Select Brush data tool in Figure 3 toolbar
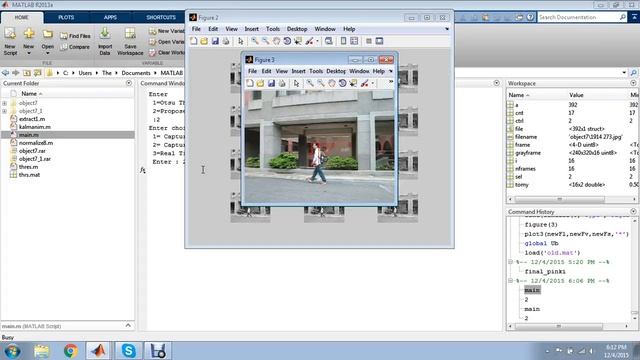 [x=364, y=83]
